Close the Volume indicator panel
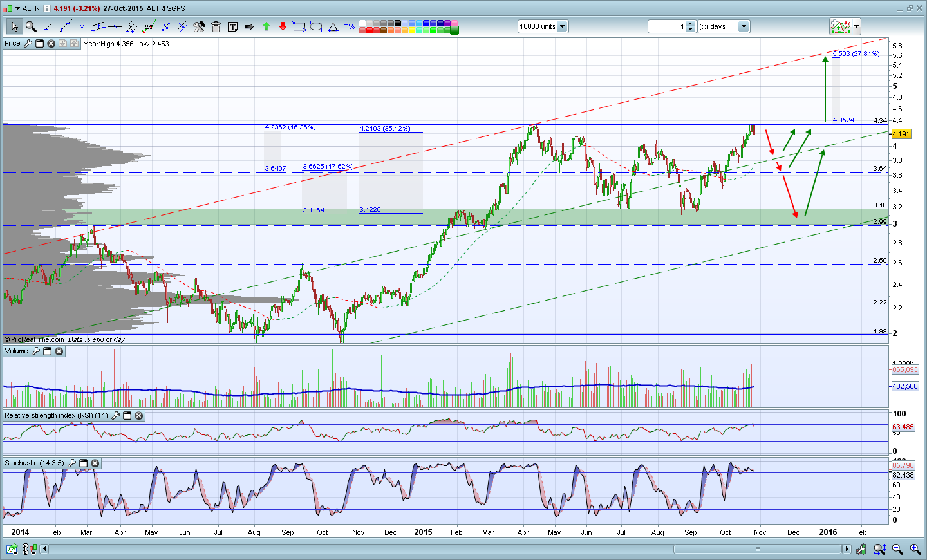The height and width of the screenshot is (560, 927). click(59, 351)
